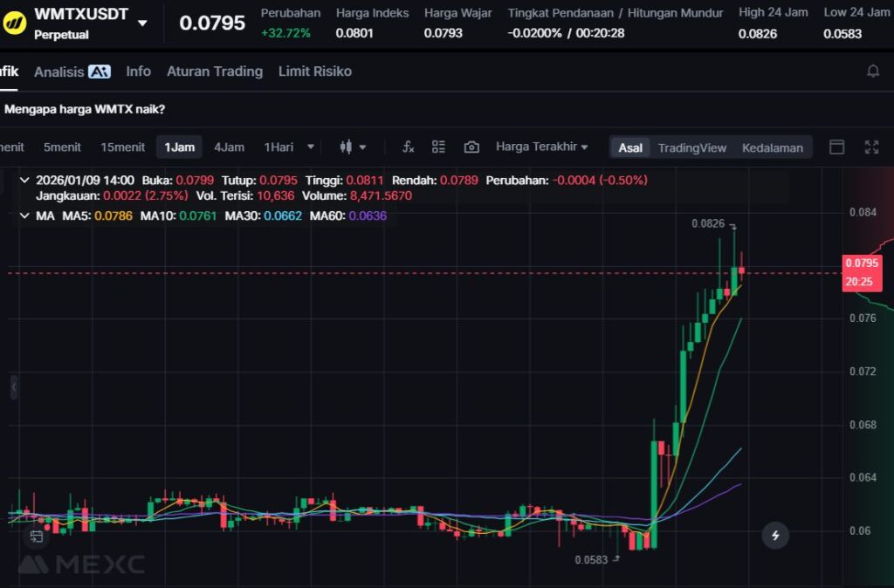Take a chart snapshot with camera icon

471,147
